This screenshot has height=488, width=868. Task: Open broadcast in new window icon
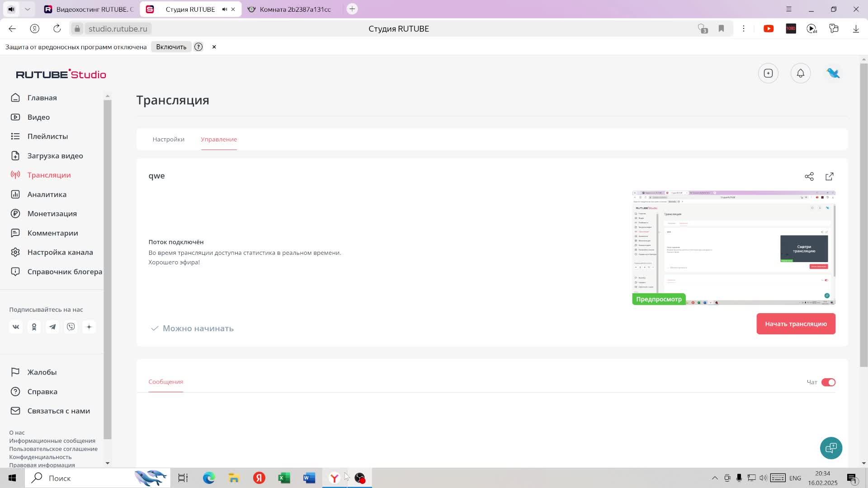[x=829, y=176]
